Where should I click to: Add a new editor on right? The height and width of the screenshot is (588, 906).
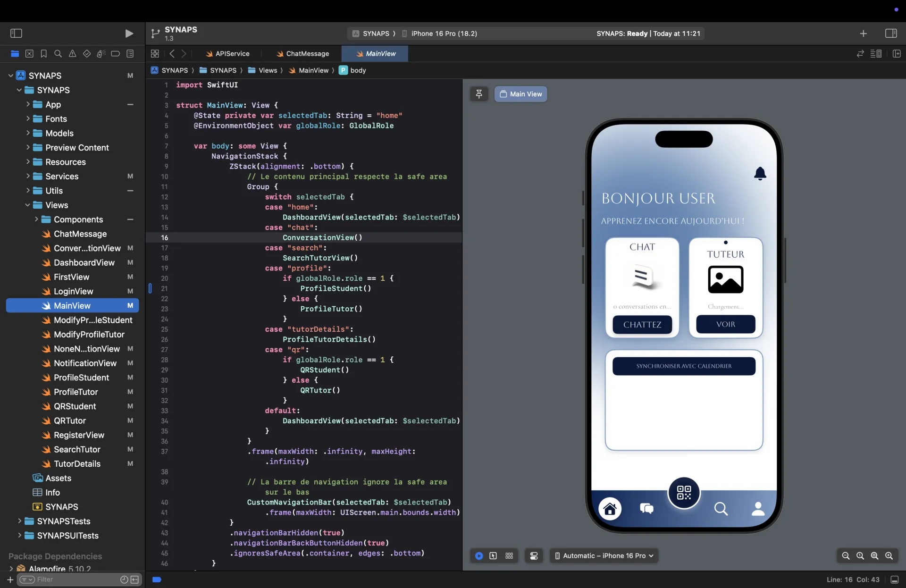click(x=897, y=53)
